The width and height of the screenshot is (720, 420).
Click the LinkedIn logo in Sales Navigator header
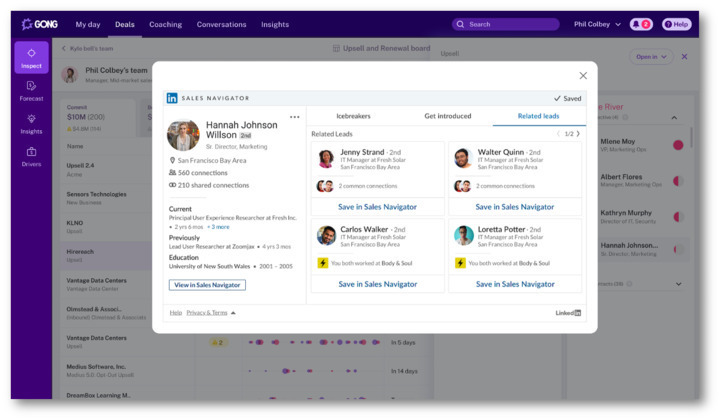tap(172, 98)
